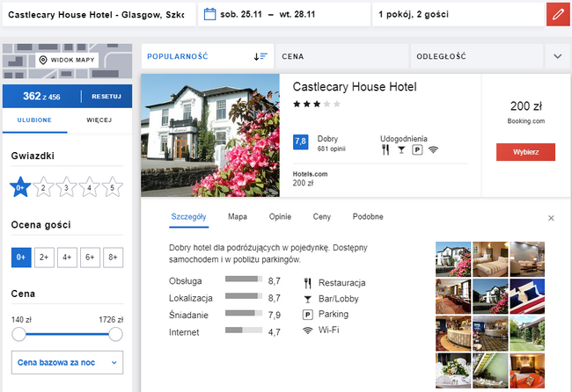Click the parking P icon under Udogodnienia

[x=417, y=149]
